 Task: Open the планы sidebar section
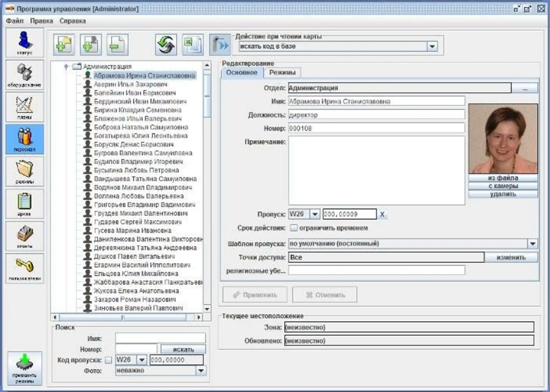pyautogui.click(x=25, y=107)
